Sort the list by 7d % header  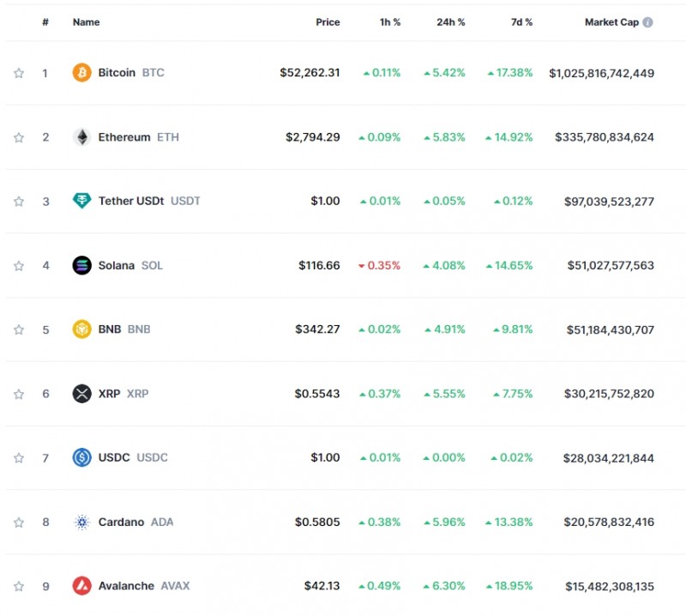pyautogui.click(x=519, y=22)
